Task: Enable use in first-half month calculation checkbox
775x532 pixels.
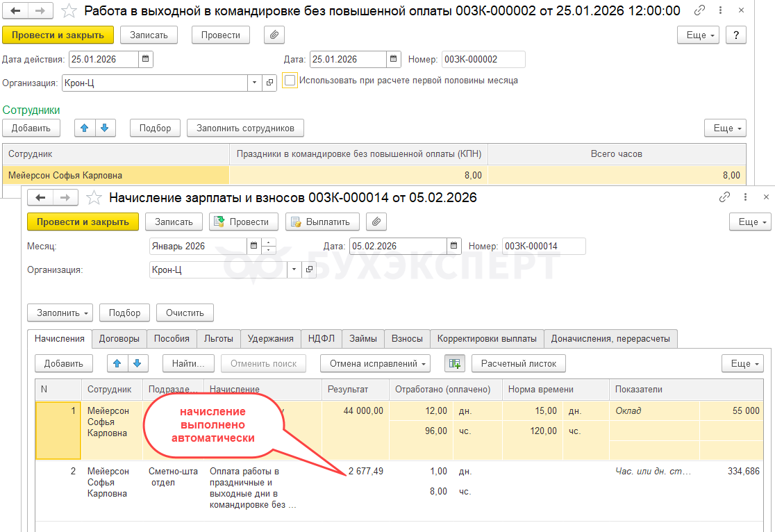Action: pos(290,81)
